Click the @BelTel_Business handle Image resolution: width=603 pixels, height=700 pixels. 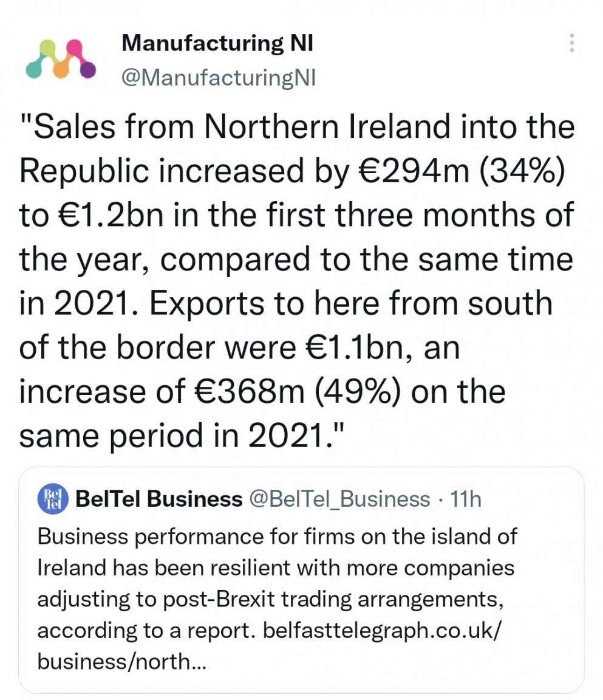pyautogui.click(x=339, y=499)
